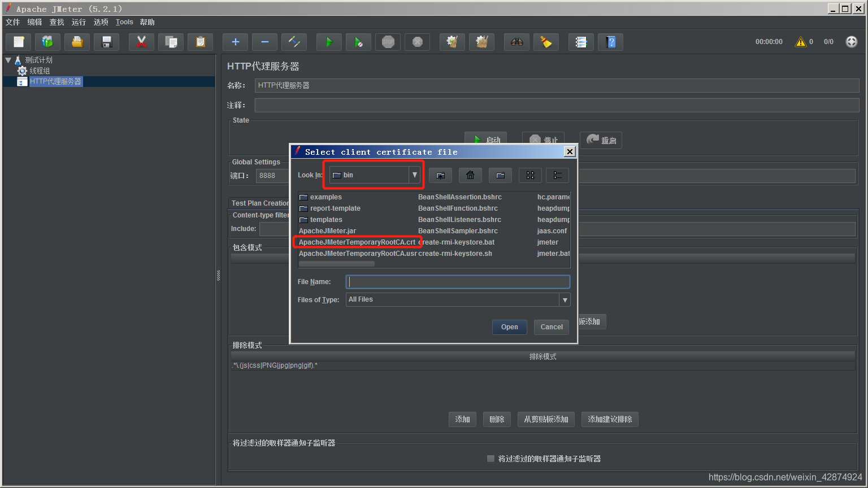868x488 pixels.
Task: Click the File Name input field
Action: click(x=458, y=282)
